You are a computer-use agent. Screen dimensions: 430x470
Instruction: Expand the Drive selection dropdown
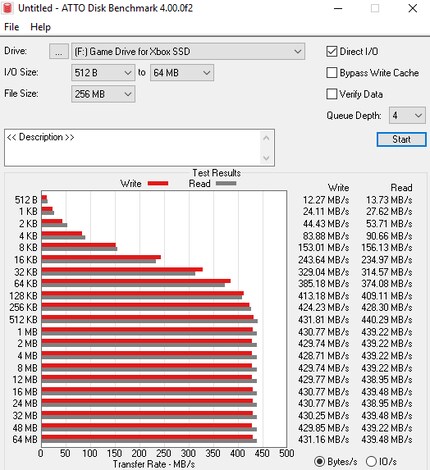[x=188, y=52]
